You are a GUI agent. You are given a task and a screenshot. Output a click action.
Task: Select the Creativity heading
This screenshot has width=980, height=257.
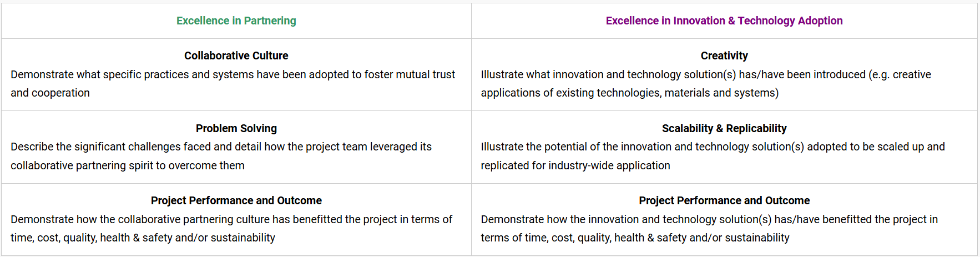point(724,56)
